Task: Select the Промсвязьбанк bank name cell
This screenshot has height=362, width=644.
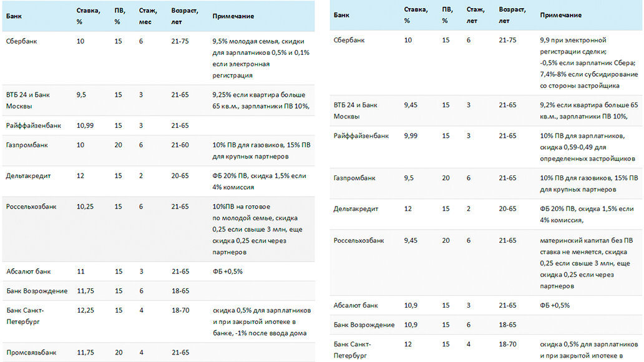Action: 32,353
